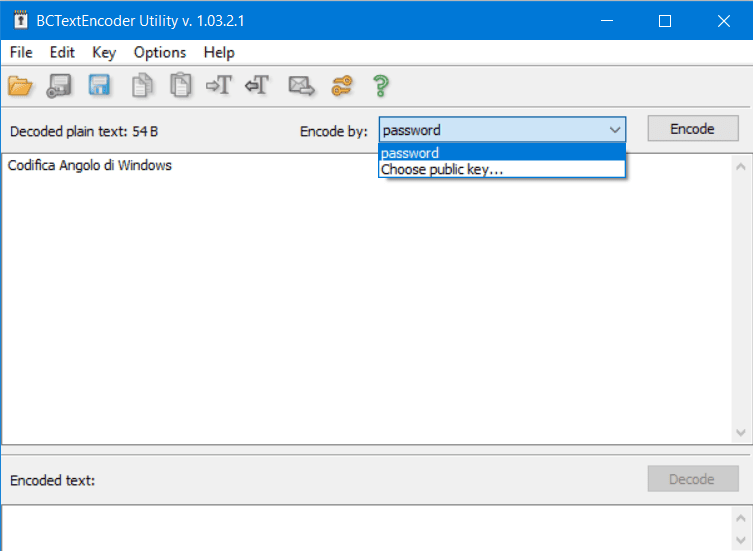Click scroll up arrow of encoded text box
The width and height of the screenshot is (753, 551).
tap(741, 518)
